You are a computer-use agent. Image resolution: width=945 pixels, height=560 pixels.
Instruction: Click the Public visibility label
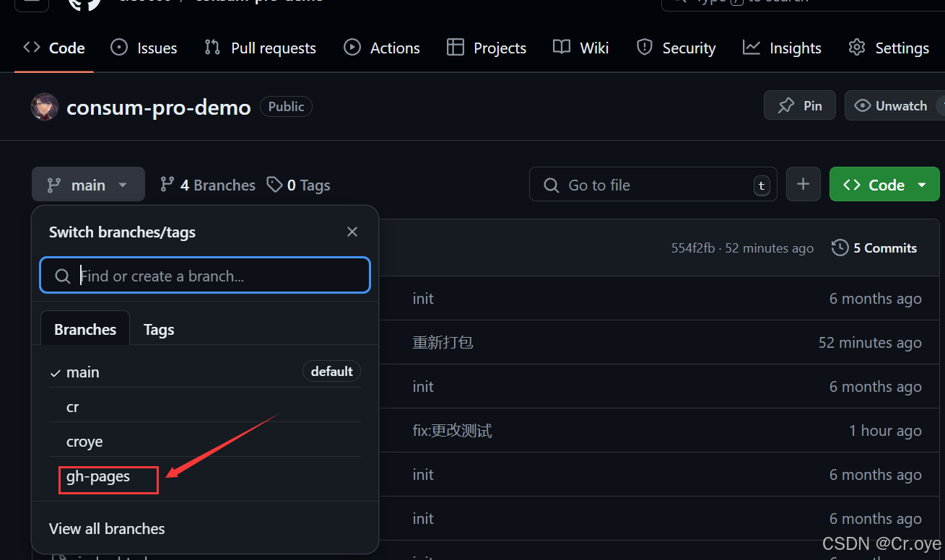tap(286, 106)
